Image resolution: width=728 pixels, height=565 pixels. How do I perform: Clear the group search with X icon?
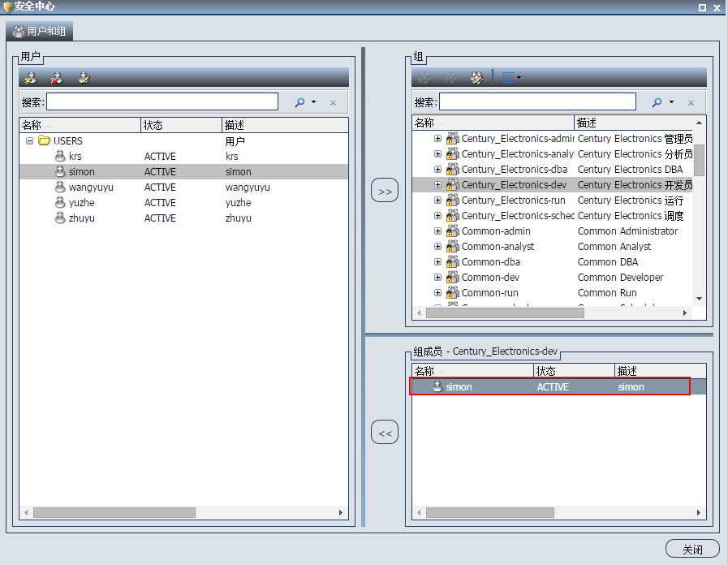click(x=691, y=103)
